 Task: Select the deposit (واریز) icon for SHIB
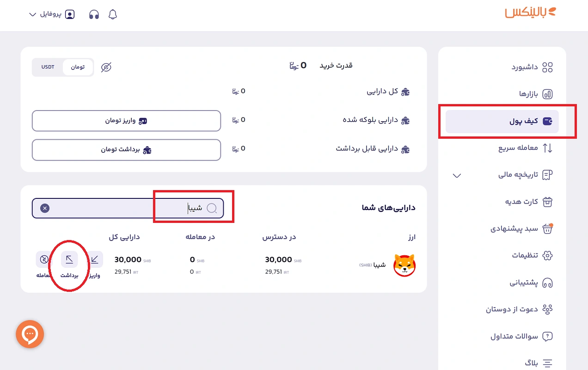tap(95, 259)
